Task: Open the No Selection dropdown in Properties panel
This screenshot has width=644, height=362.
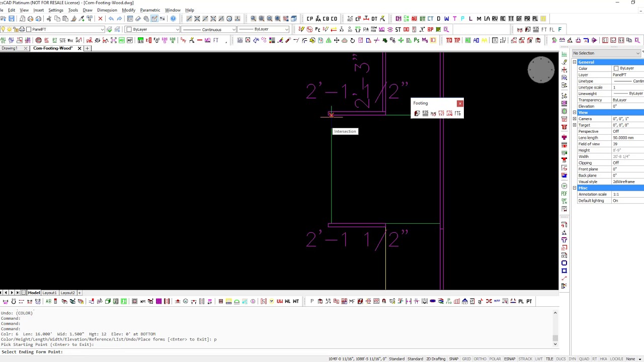Action: click(606, 53)
